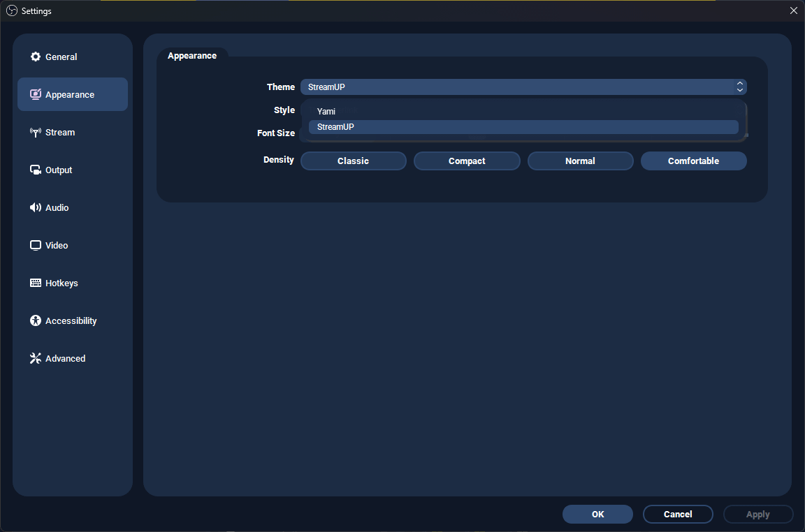Click the Theme dropdown chevron control
This screenshot has height=532, width=805.
point(739,87)
